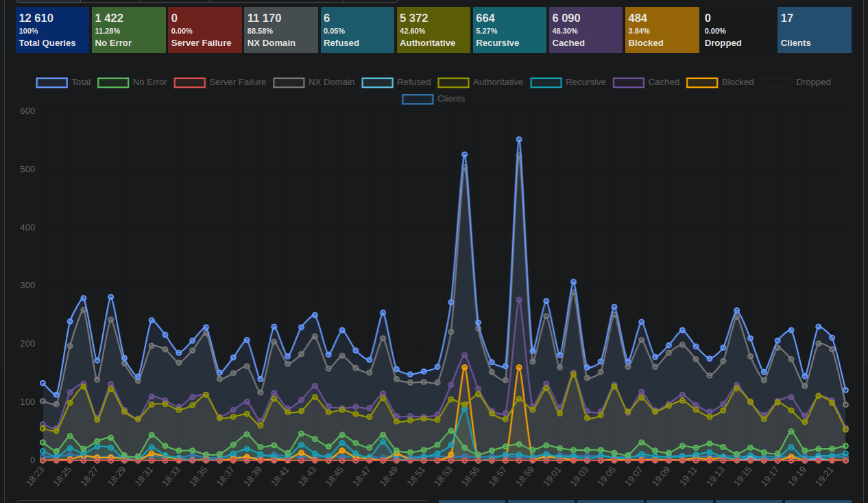
Task: Click the Clients count tile
Action: click(x=814, y=30)
